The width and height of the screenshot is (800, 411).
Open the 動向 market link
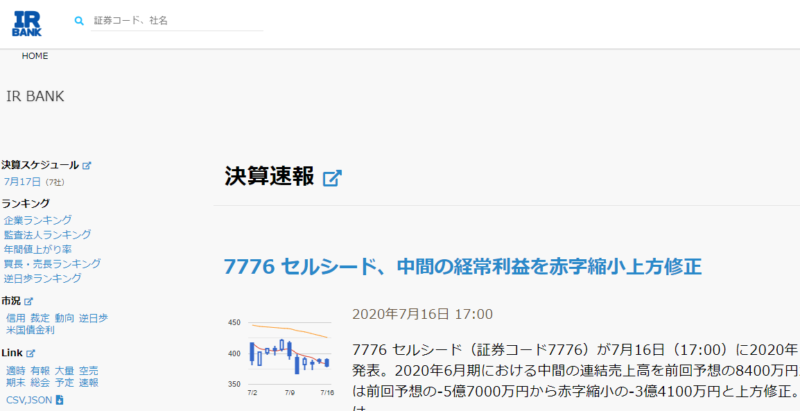pos(65,318)
